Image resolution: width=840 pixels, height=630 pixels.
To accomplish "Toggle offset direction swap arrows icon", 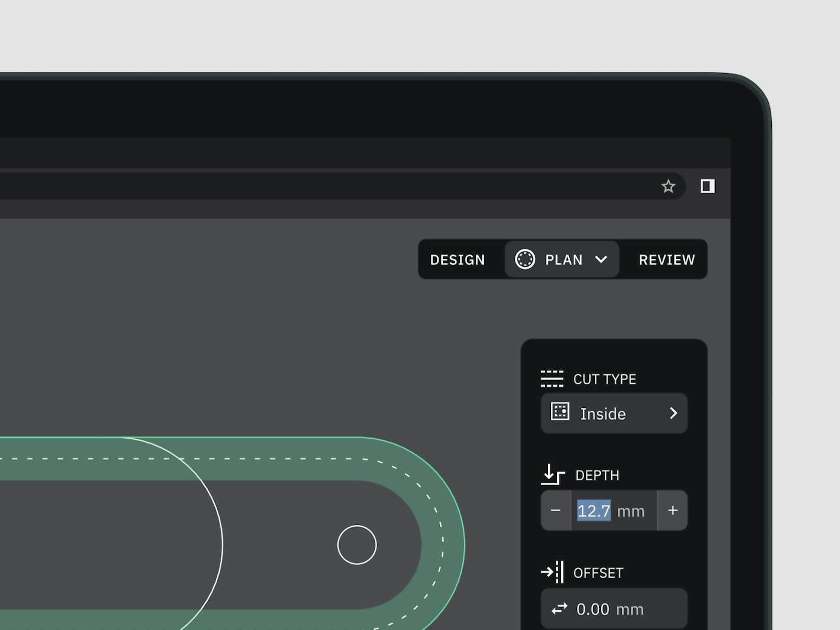I will pyautogui.click(x=559, y=609).
